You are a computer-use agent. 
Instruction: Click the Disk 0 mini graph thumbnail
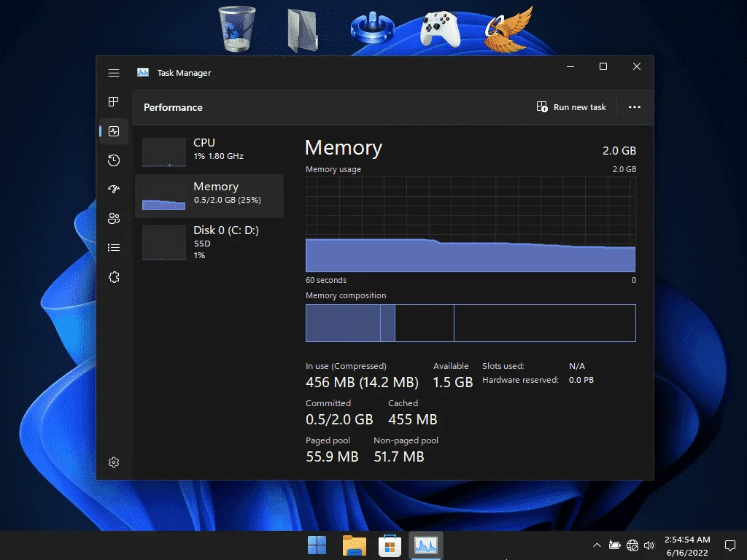tap(164, 242)
